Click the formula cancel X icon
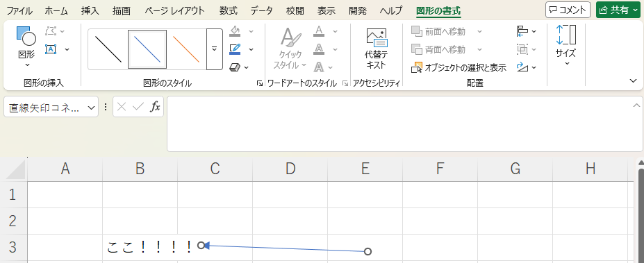 (121, 107)
